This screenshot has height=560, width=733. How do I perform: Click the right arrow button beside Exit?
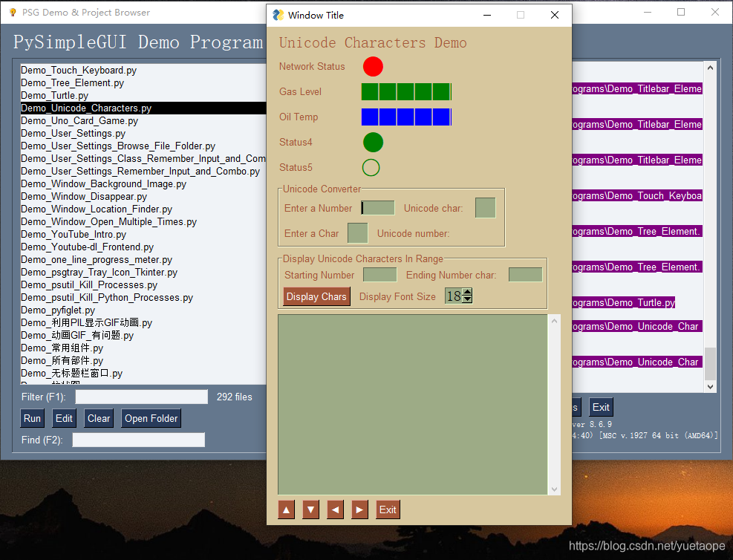pyautogui.click(x=359, y=509)
